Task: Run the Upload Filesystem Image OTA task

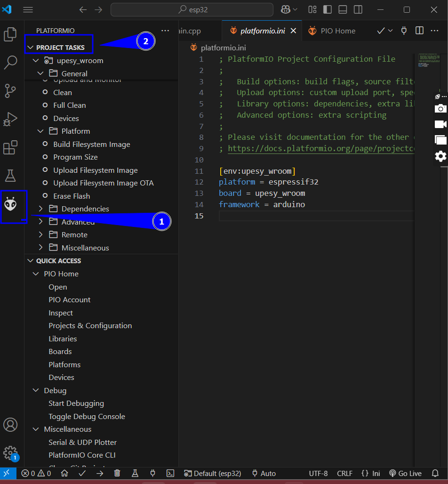Action: [104, 183]
